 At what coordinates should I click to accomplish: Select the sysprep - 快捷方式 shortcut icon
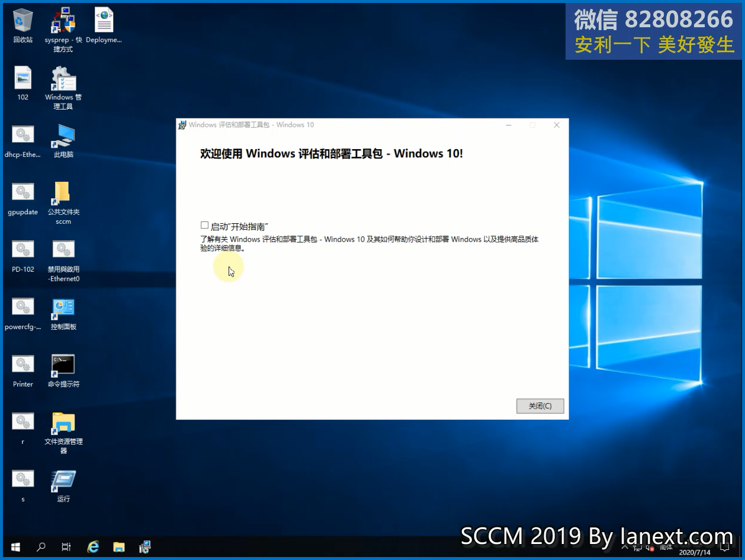click(63, 31)
